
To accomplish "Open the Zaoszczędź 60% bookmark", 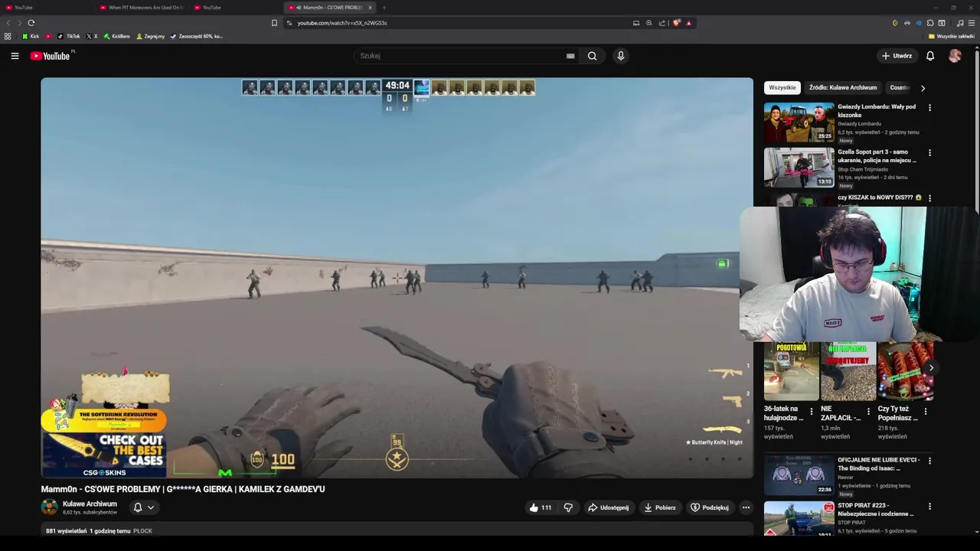I will click(x=197, y=36).
